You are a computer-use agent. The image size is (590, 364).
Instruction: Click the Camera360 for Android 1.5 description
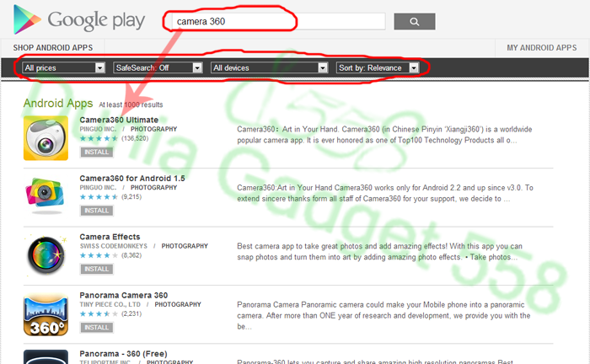[385, 193]
